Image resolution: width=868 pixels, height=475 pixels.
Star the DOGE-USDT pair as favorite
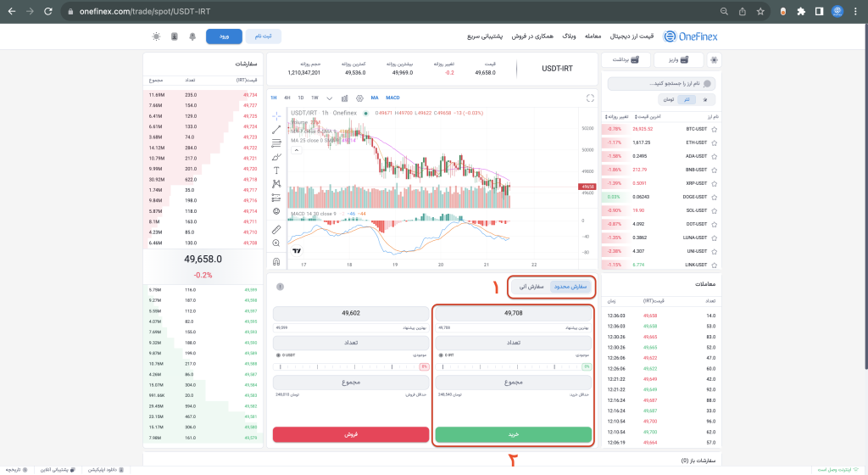(x=714, y=197)
